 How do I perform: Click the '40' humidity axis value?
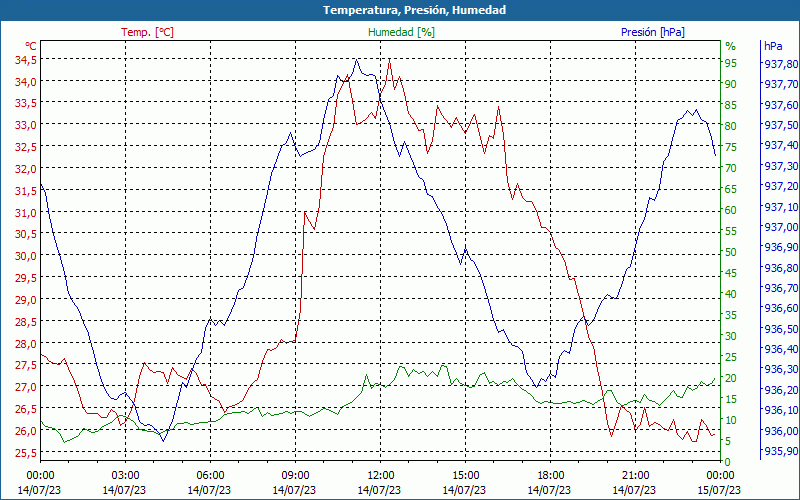coord(731,294)
